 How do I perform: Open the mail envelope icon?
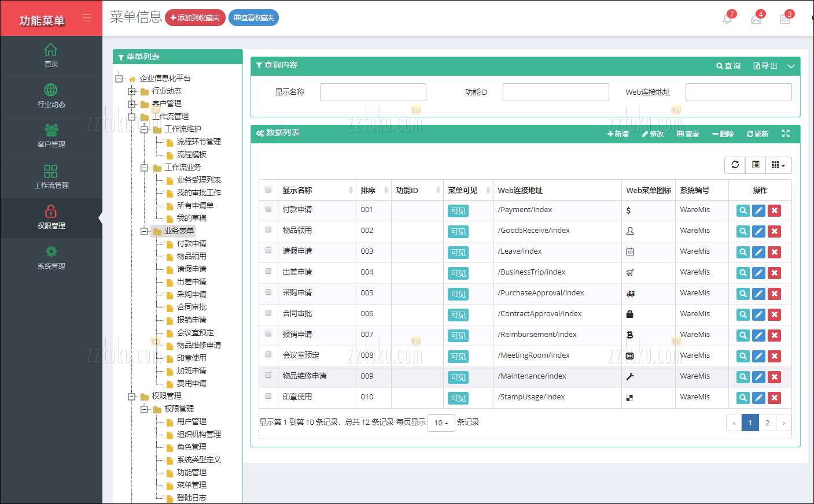click(x=756, y=19)
